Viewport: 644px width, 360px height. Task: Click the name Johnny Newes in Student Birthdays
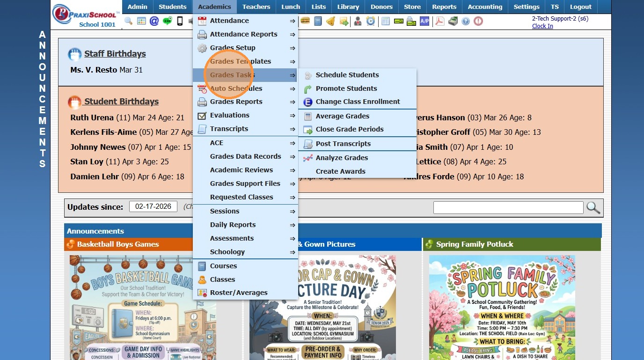(98, 147)
